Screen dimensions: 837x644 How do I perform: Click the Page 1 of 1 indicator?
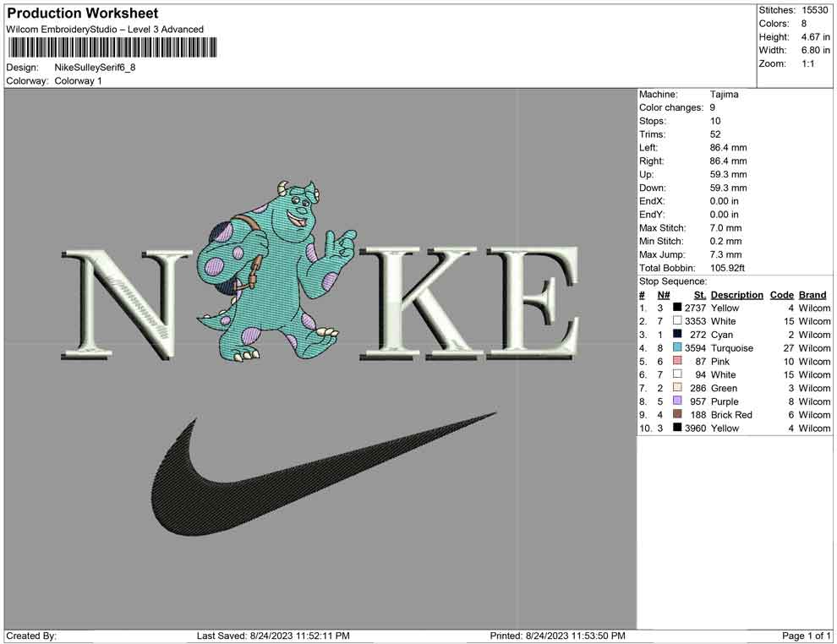(806, 636)
